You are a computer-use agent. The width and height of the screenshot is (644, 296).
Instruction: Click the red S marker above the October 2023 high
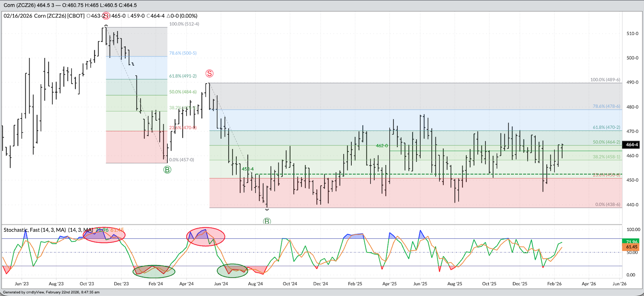point(106,16)
